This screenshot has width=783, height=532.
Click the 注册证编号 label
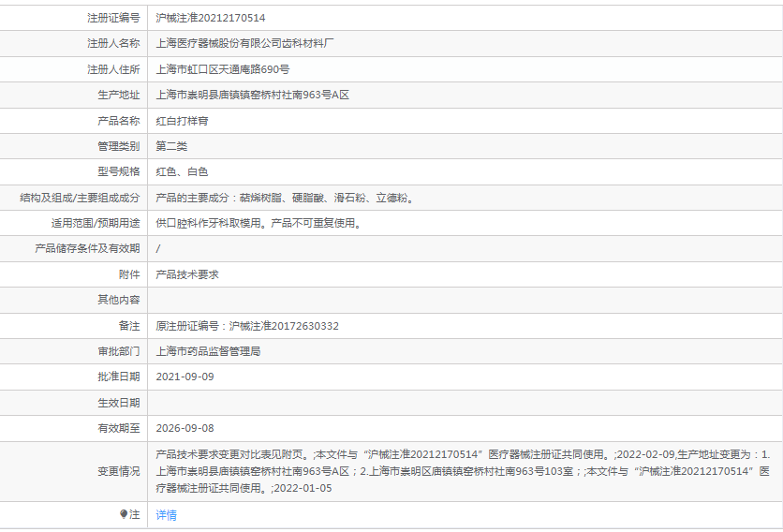[x=113, y=18]
